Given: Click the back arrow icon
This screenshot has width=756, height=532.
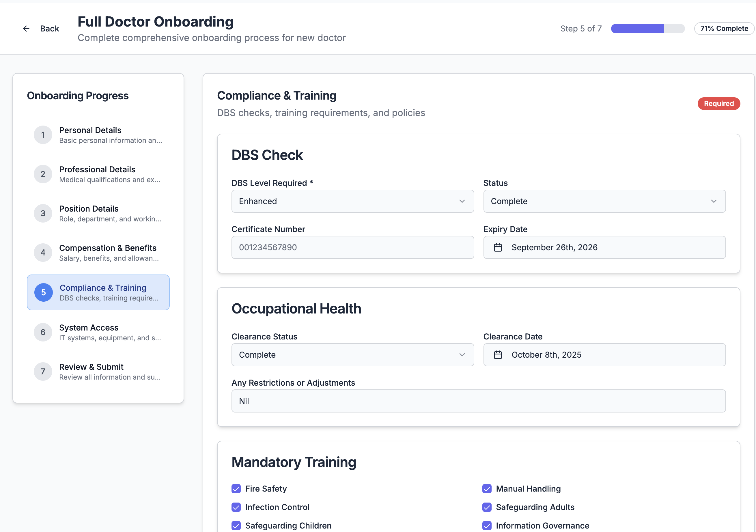Looking at the screenshot, I should point(26,29).
